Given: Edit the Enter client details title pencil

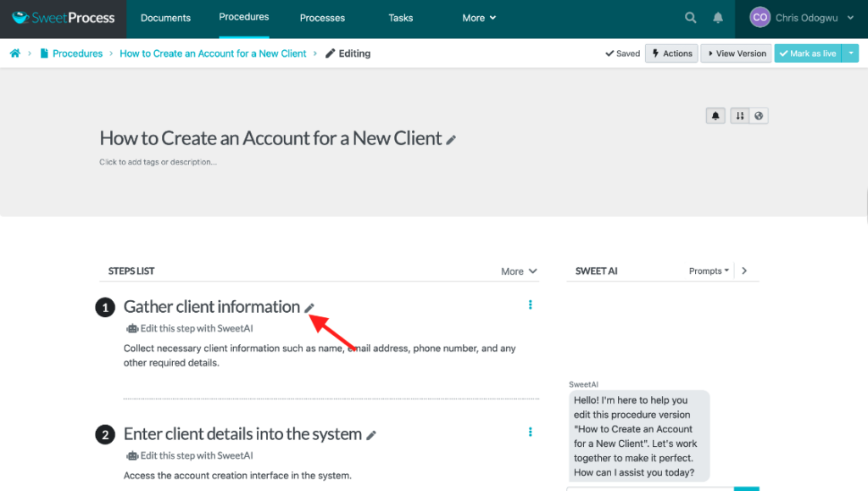Looking at the screenshot, I should point(371,435).
